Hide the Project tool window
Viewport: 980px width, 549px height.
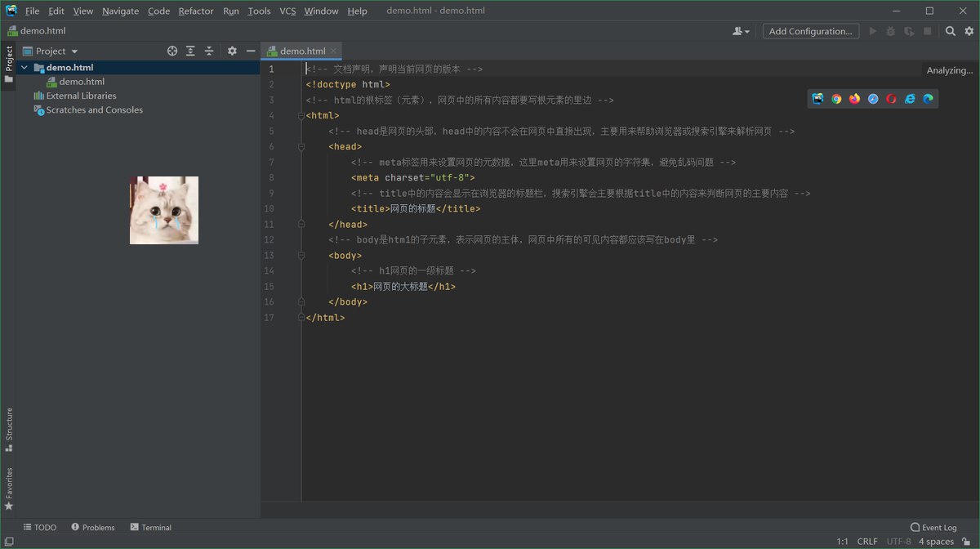pyautogui.click(x=251, y=51)
